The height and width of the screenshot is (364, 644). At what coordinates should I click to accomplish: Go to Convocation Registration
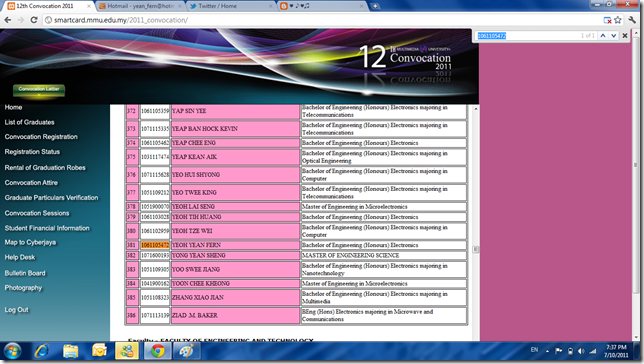(x=41, y=137)
